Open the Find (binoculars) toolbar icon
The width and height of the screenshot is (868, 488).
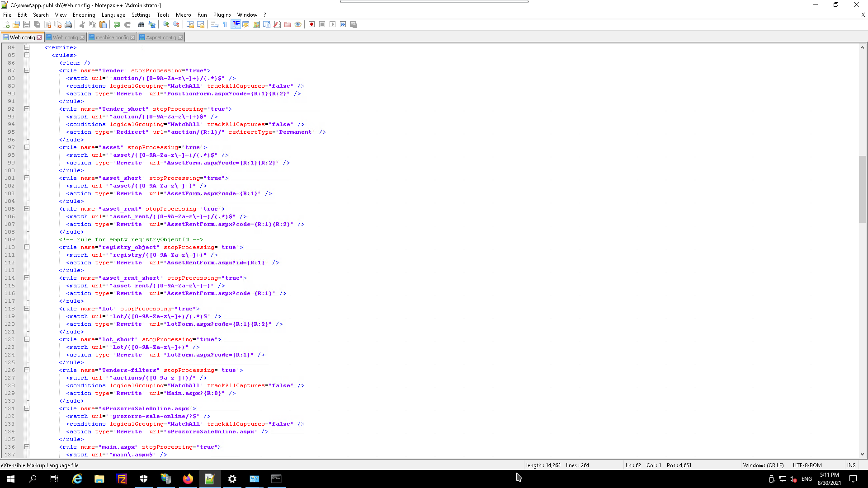[142, 24]
